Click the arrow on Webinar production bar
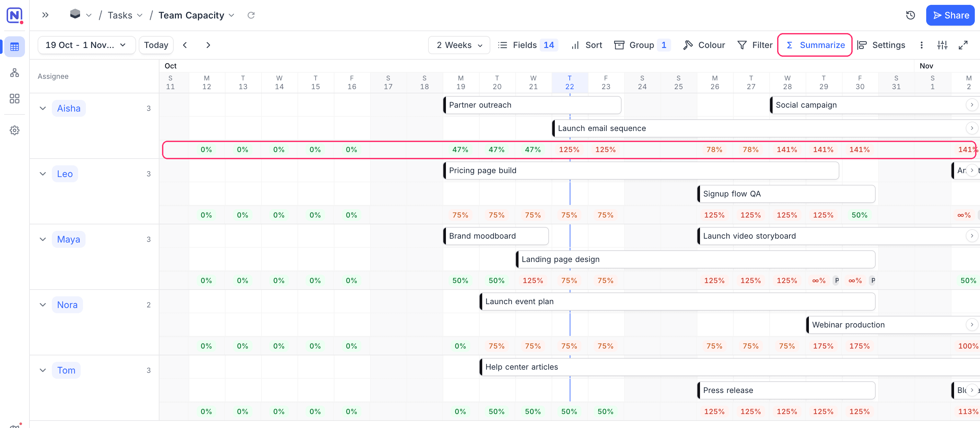 point(972,325)
